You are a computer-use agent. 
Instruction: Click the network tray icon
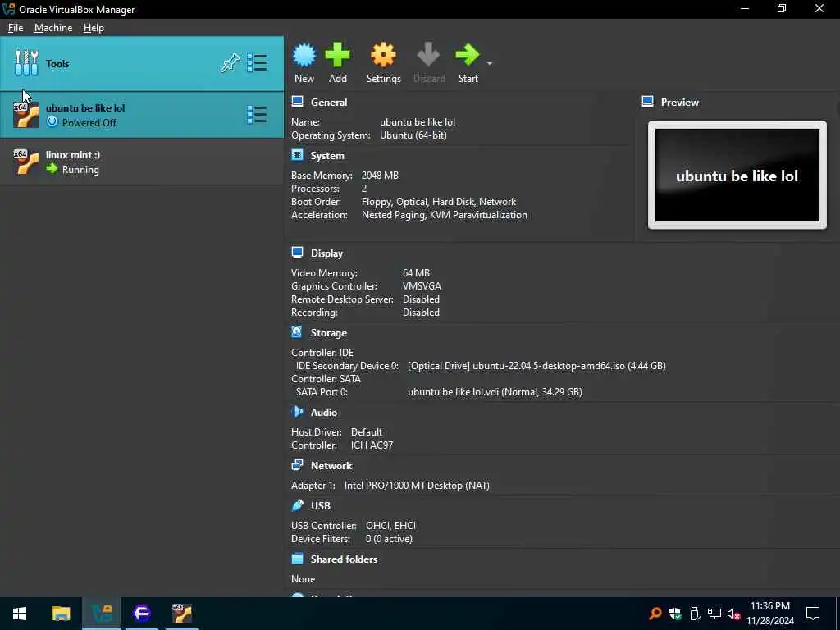coord(714,614)
